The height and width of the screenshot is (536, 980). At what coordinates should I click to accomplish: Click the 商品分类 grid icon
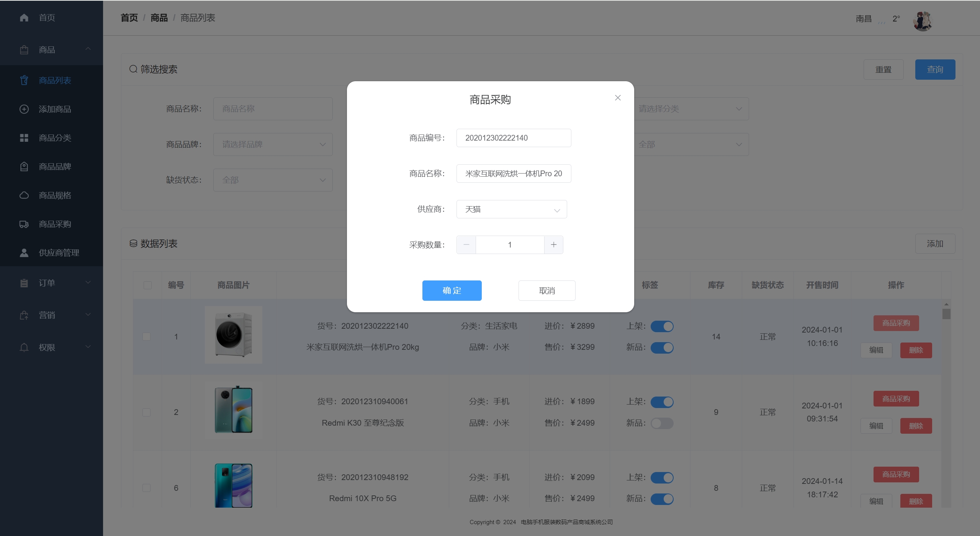pos(24,138)
